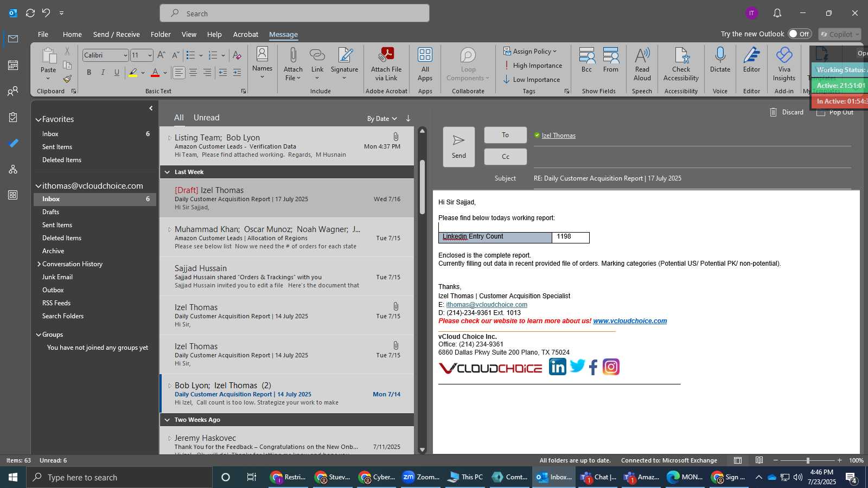Show the Bcc field
The height and width of the screenshot is (488, 868).
(586, 60)
